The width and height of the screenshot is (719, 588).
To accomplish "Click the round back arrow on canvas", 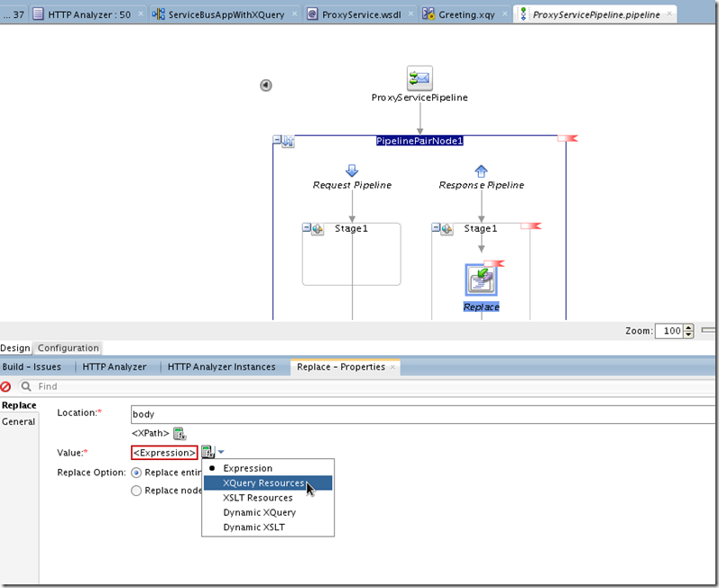I will [266, 86].
